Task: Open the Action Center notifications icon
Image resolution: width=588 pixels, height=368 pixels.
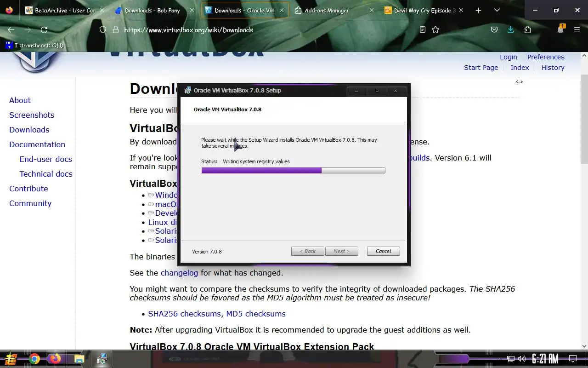Action: pos(573,359)
